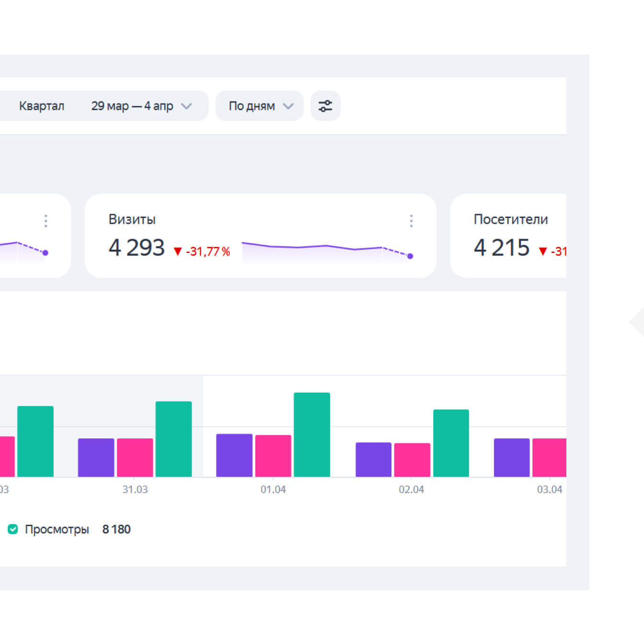Click the endpoint dot on Визиты sparkline

click(410, 256)
